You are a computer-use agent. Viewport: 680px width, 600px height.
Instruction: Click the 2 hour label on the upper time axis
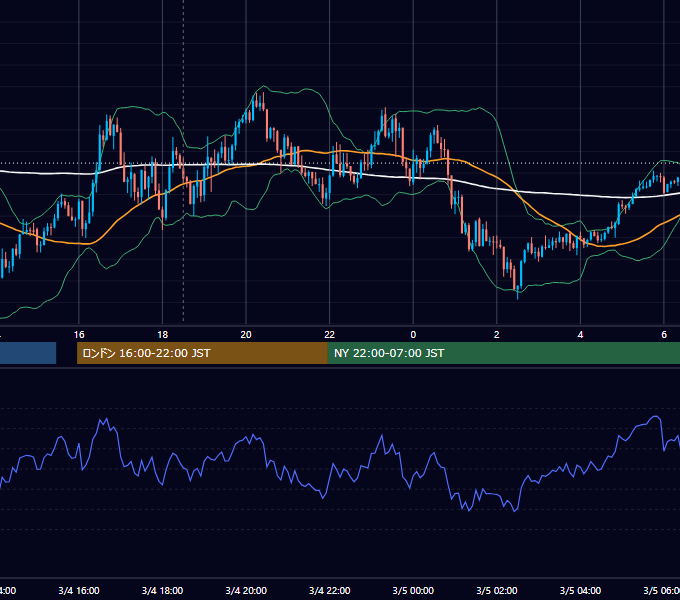[x=497, y=335]
